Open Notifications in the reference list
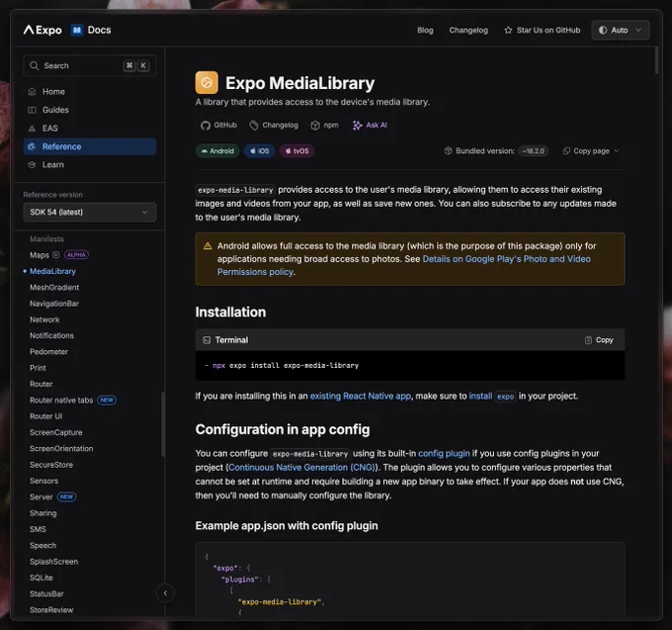The image size is (672, 630). pyautogui.click(x=51, y=335)
